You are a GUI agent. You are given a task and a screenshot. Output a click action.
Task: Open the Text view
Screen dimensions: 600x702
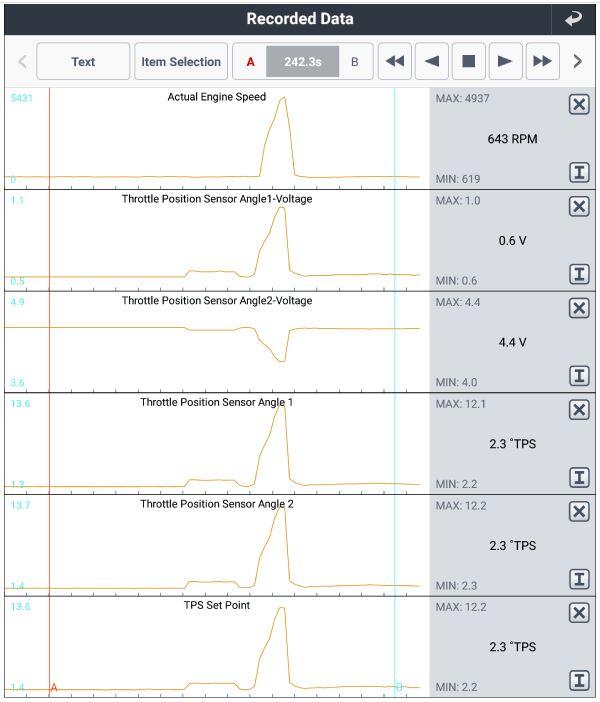point(83,61)
